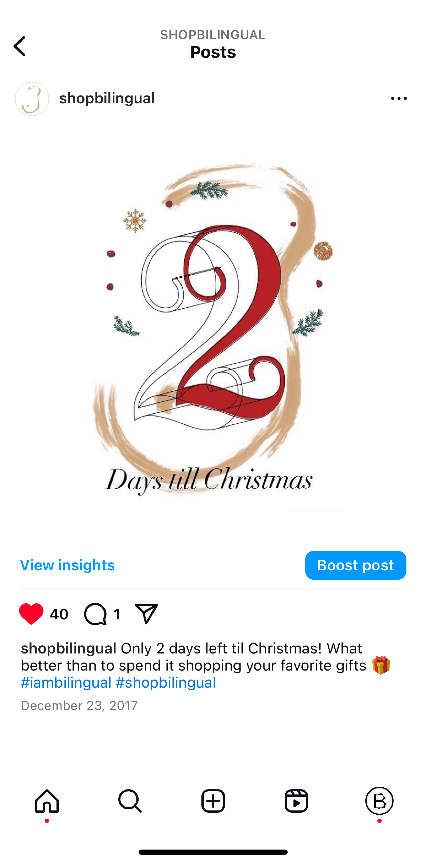The height and width of the screenshot is (868, 426).
Task: Tap the Boost post button
Action: (355, 565)
